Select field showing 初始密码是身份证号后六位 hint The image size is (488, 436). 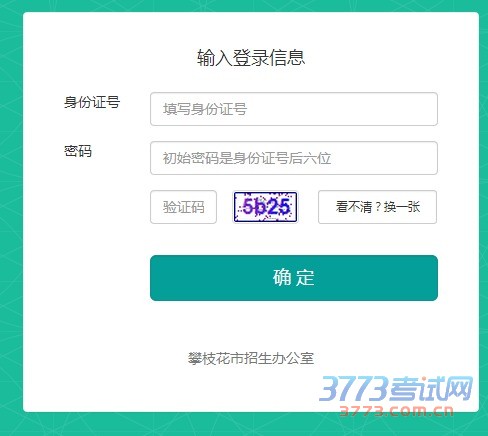tap(294, 158)
